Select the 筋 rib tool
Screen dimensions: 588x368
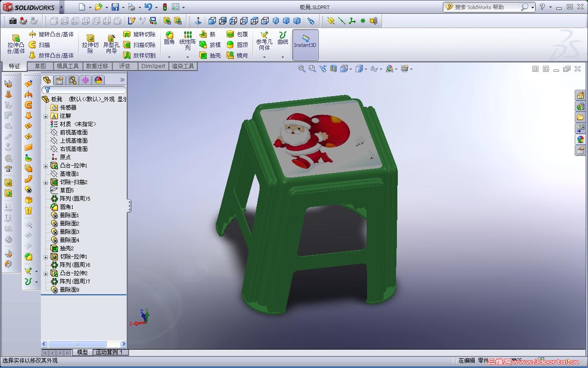208,34
